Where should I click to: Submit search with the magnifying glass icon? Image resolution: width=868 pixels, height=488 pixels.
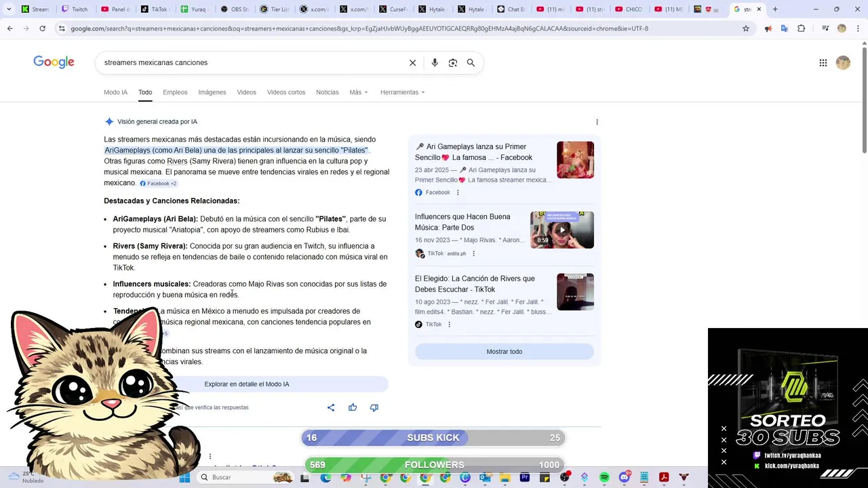point(471,62)
